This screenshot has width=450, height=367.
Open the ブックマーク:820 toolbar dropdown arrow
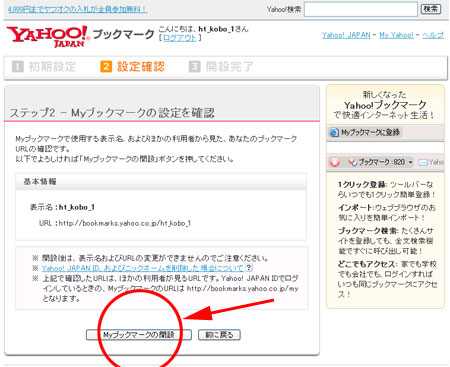(410, 162)
